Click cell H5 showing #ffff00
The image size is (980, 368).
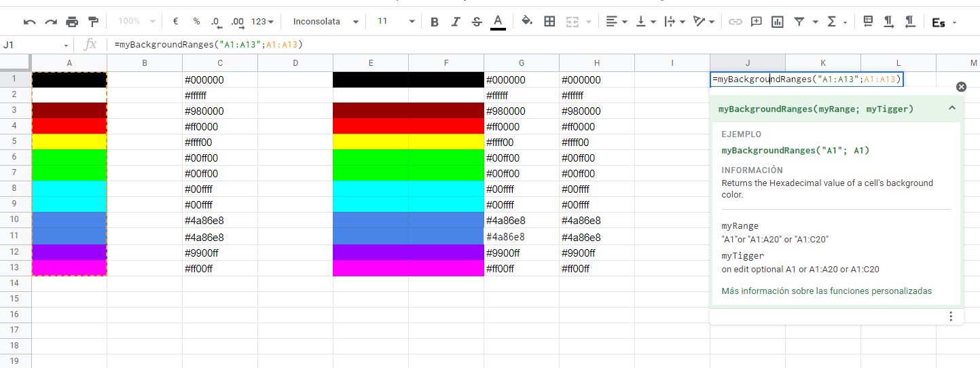(597, 142)
